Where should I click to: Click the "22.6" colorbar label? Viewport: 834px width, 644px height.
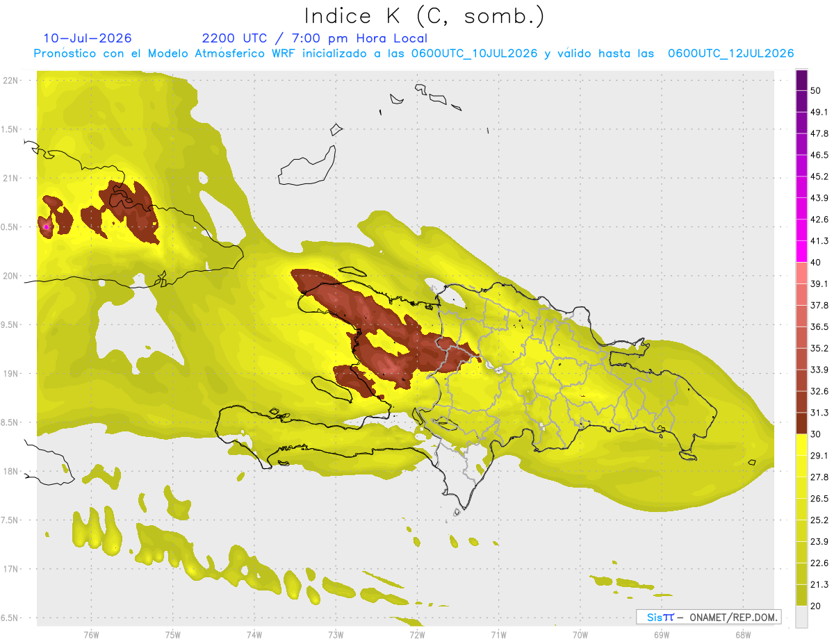(x=819, y=563)
